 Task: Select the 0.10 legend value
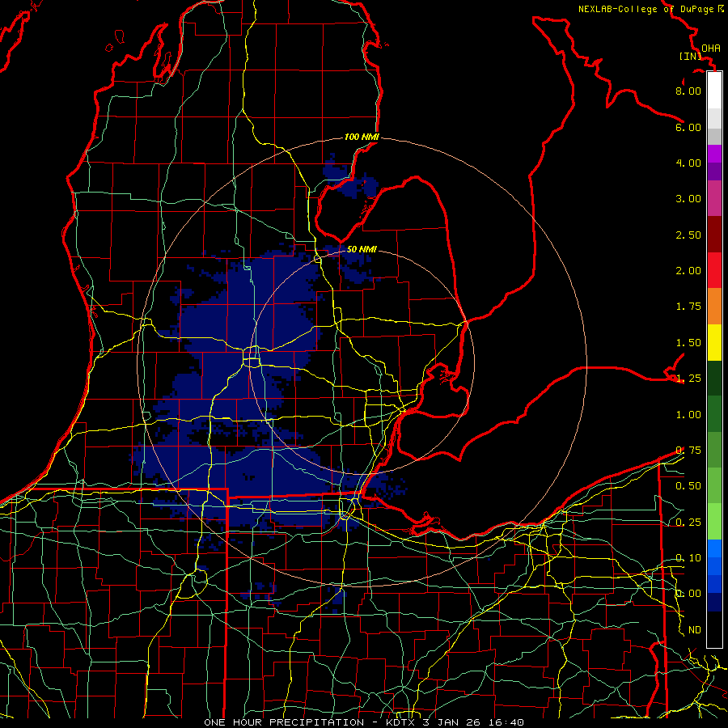[x=688, y=557]
